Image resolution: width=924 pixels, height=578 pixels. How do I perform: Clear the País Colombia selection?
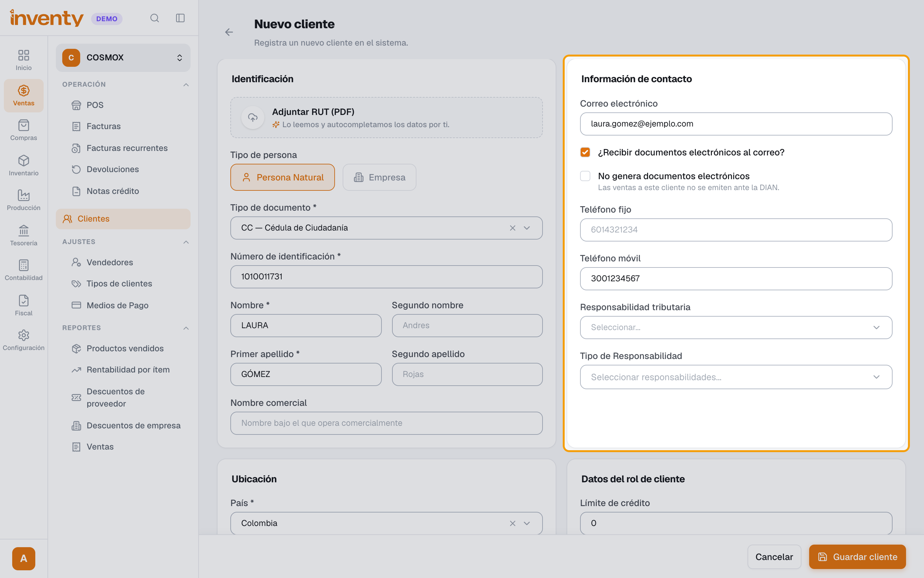[x=512, y=523]
